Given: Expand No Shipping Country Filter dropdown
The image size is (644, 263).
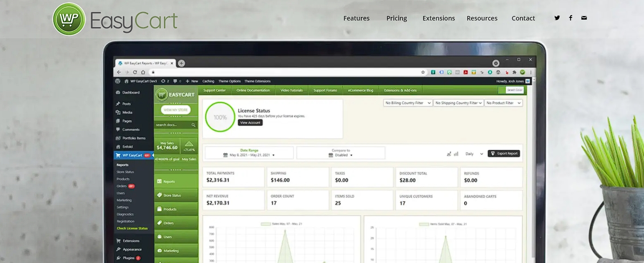Looking at the screenshot, I should pos(458,103).
